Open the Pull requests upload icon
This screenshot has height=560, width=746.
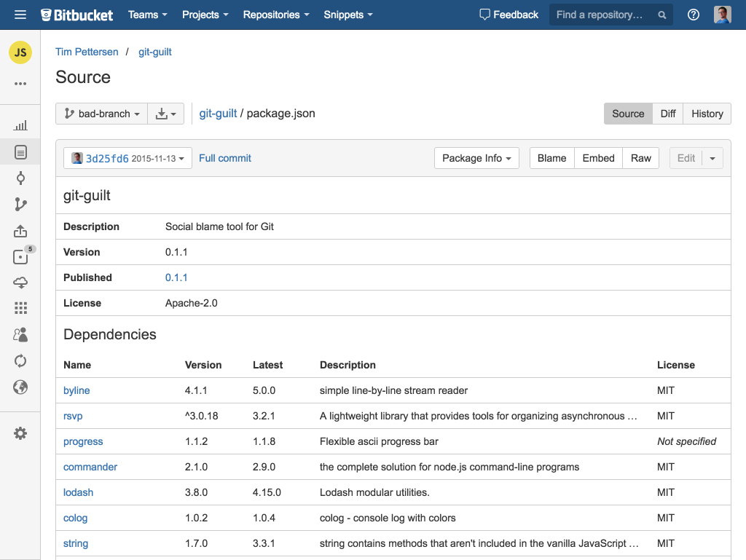pyautogui.click(x=20, y=231)
